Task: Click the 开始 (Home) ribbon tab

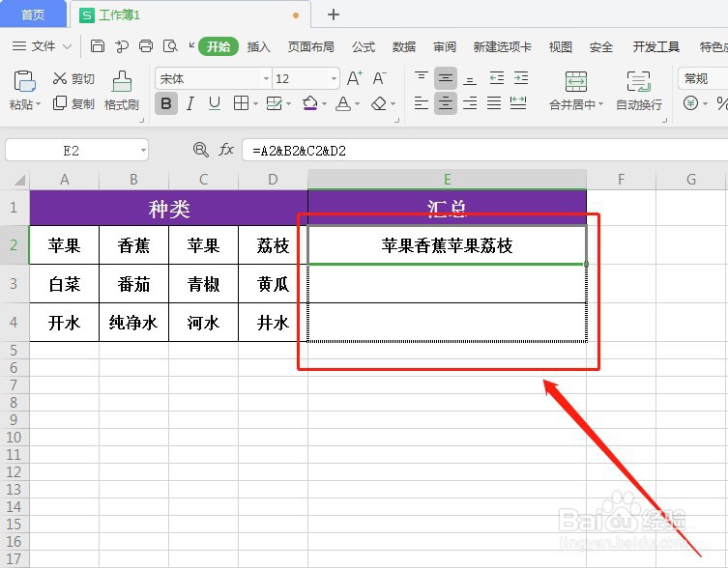Action: point(218,47)
